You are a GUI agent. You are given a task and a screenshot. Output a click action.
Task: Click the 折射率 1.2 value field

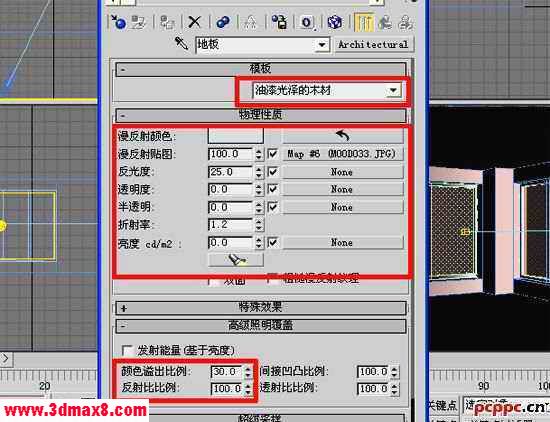point(230,225)
